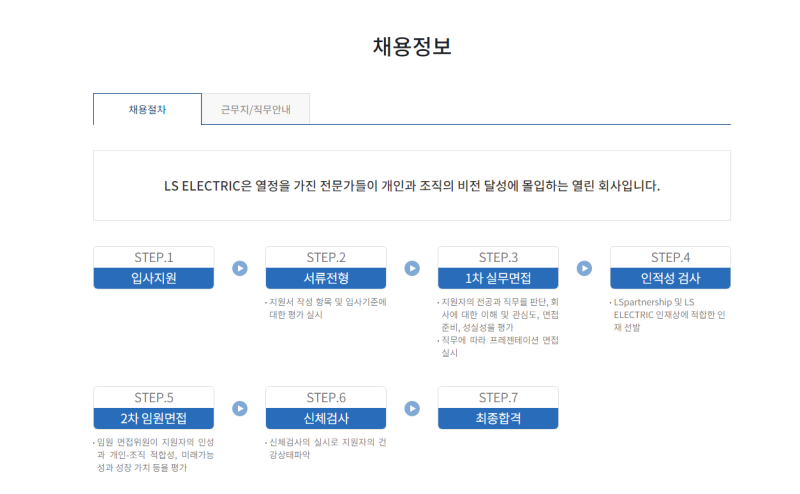The image size is (800, 494).
Task: Click the arrow icon after STEP.2 서류전형
Action: pyautogui.click(x=412, y=268)
